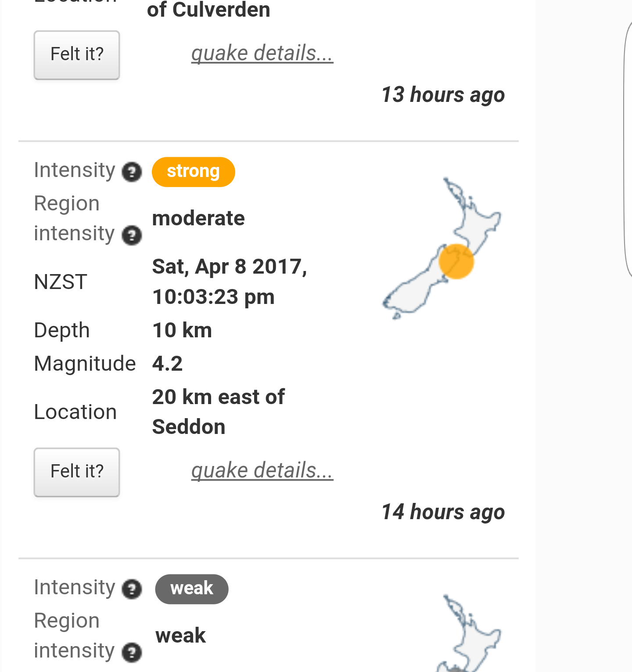Click the 10 km depth value
632x672 pixels.
click(182, 330)
